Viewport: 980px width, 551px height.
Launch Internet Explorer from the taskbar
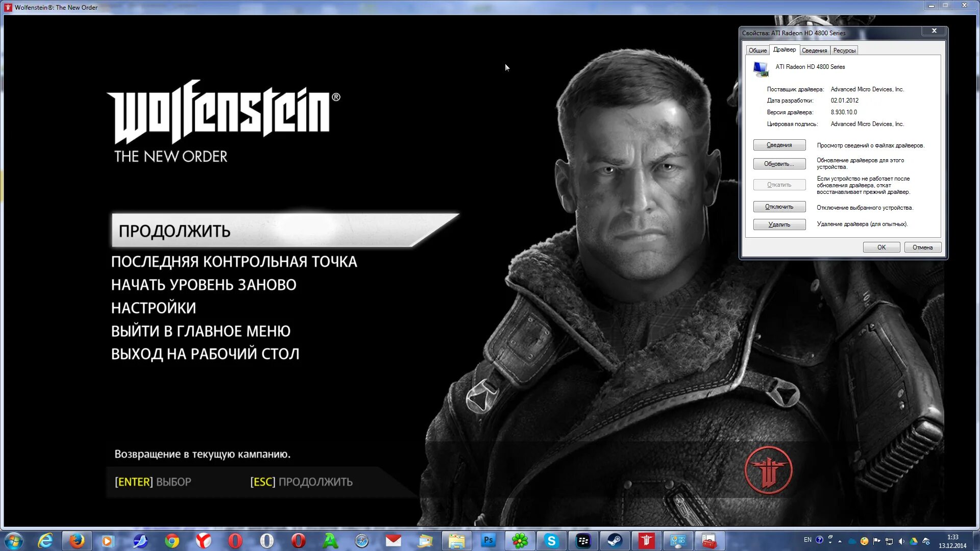click(45, 541)
